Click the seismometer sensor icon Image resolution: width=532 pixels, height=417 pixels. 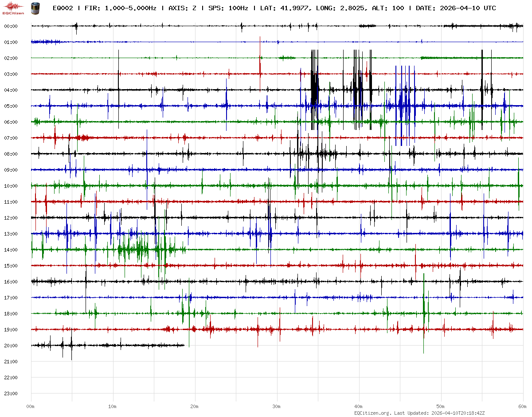(x=35, y=8)
